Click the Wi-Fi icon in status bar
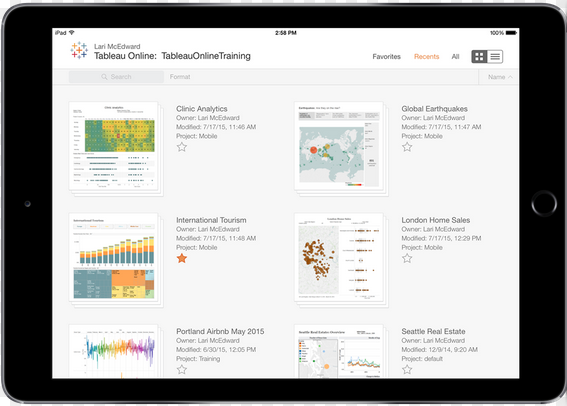The width and height of the screenshot is (567, 406). pos(72,33)
